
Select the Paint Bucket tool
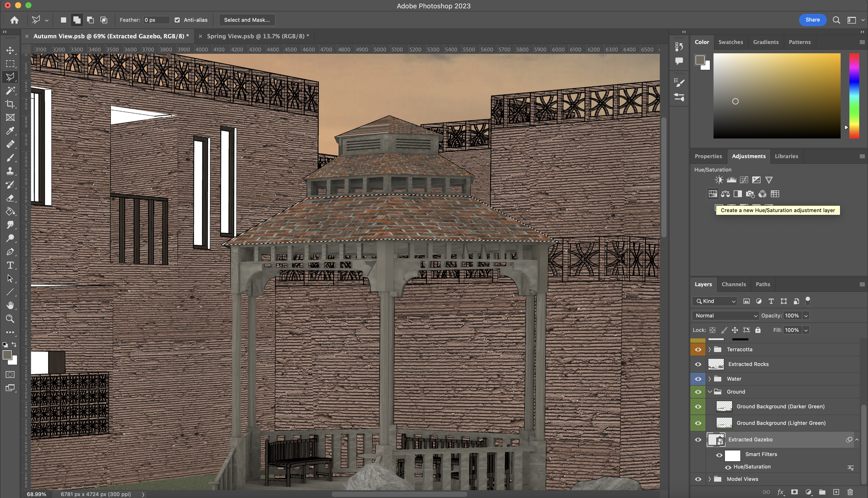[10, 212]
